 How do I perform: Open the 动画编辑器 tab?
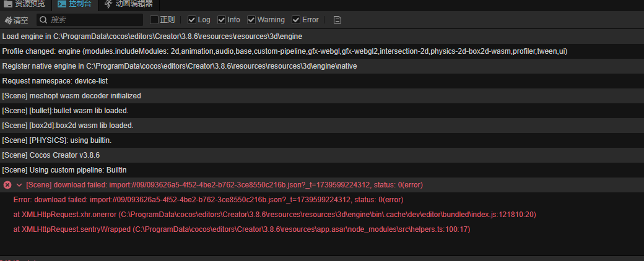point(133,4)
